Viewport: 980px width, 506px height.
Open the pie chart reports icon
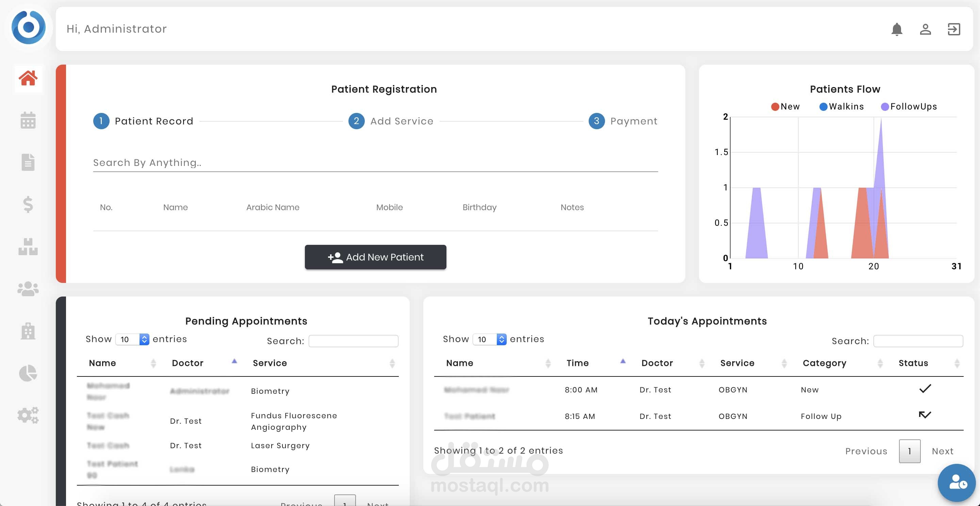(28, 373)
